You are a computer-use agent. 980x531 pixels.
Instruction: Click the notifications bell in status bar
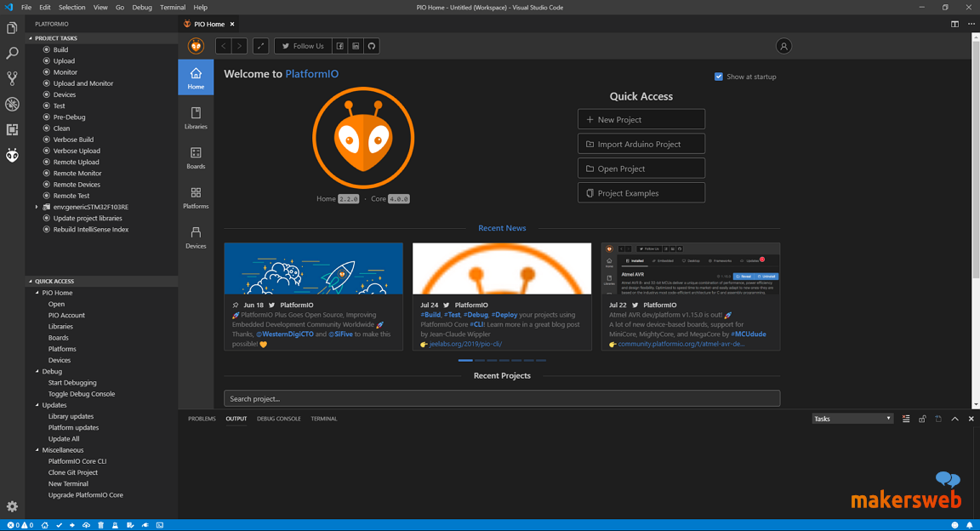[x=970, y=525]
